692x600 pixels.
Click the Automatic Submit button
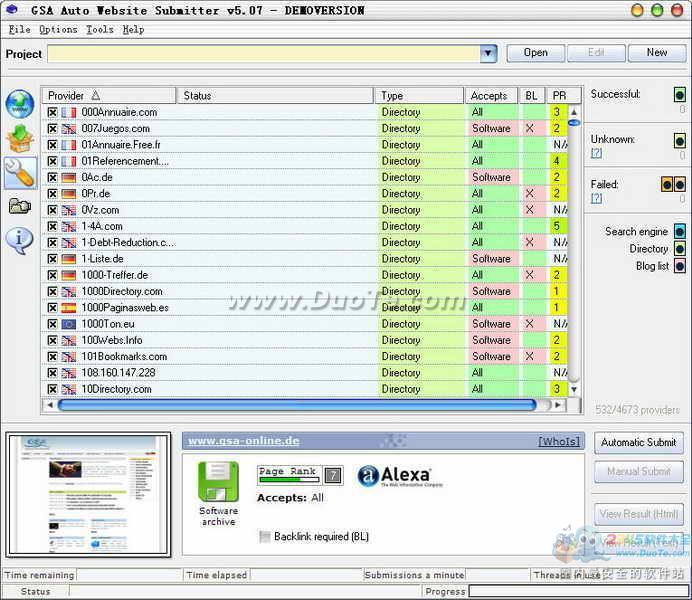639,442
